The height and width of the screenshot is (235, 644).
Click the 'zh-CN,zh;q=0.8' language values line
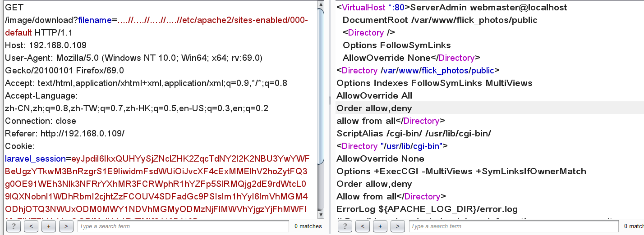pos(137,108)
